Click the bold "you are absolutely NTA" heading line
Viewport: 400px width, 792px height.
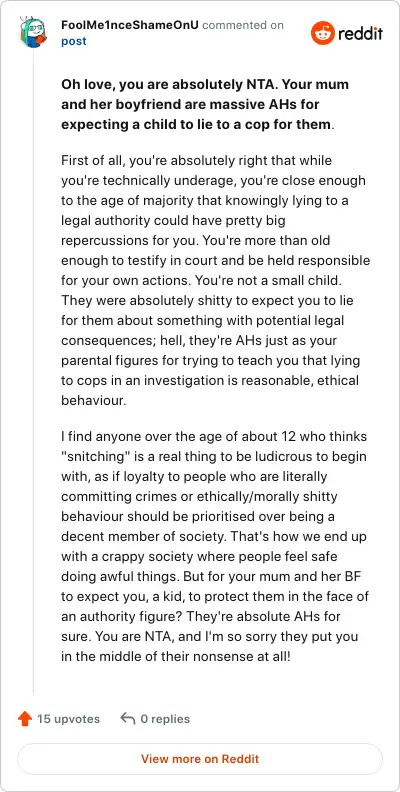click(x=205, y=84)
